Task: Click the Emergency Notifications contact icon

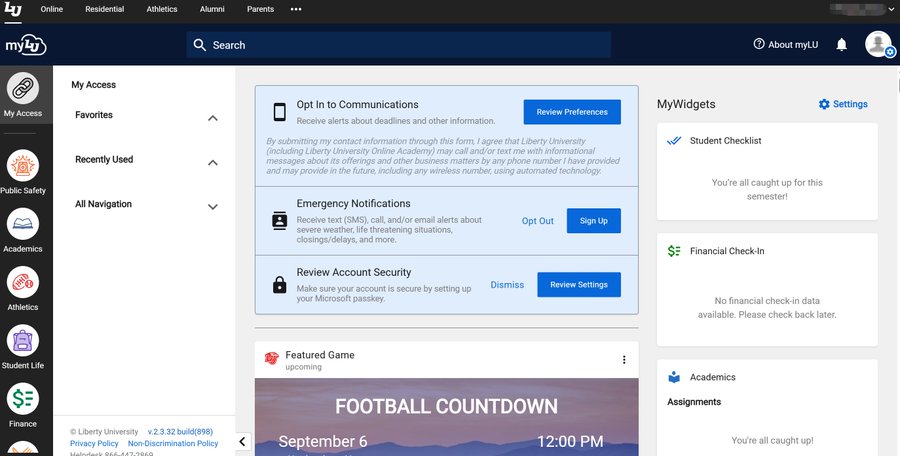Action: [x=280, y=221]
